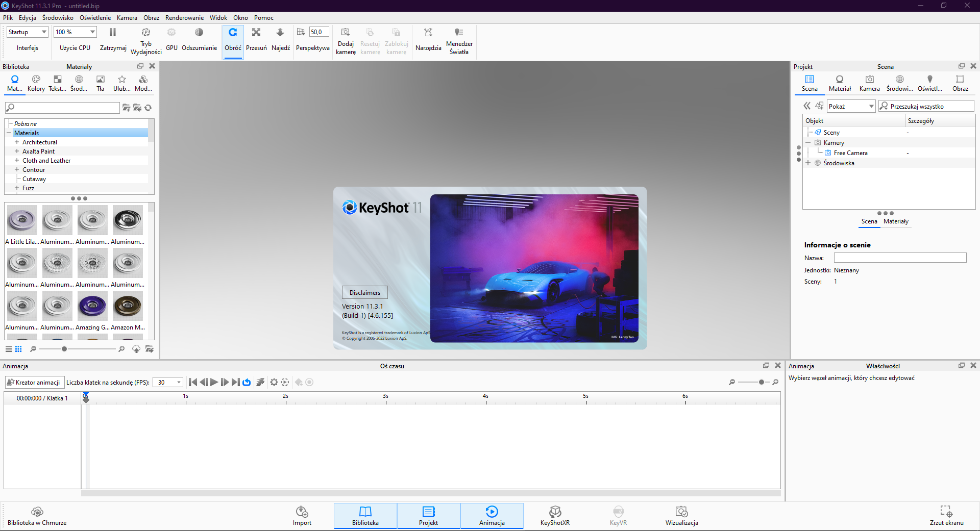Toggle Tryb Wydajności performance mode
This screenshot has width=980, height=531.
click(146, 41)
